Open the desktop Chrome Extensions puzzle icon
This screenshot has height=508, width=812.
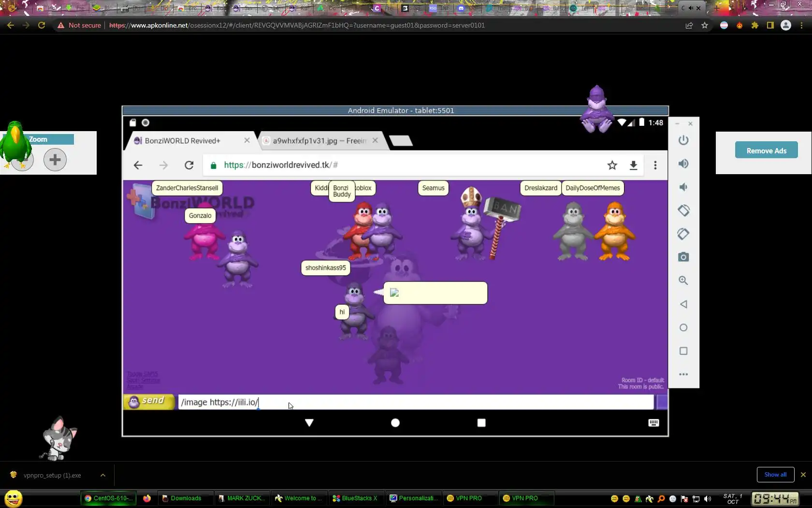pos(755,25)
